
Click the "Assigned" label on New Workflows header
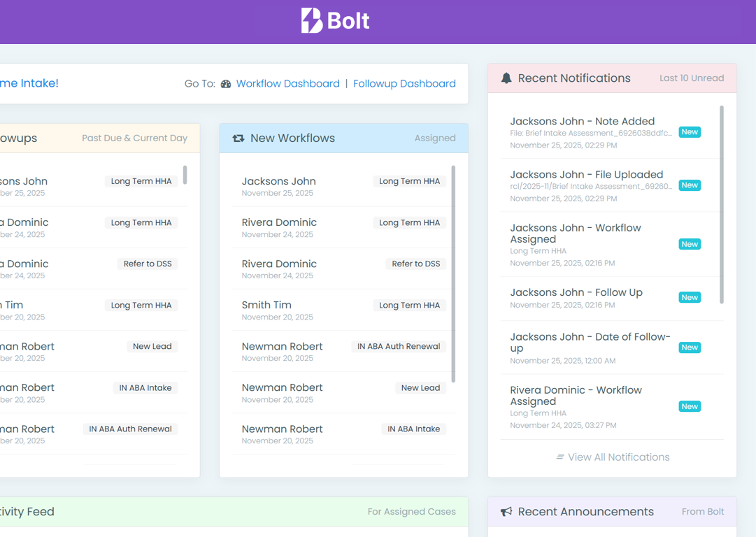(x=435, y=138)
